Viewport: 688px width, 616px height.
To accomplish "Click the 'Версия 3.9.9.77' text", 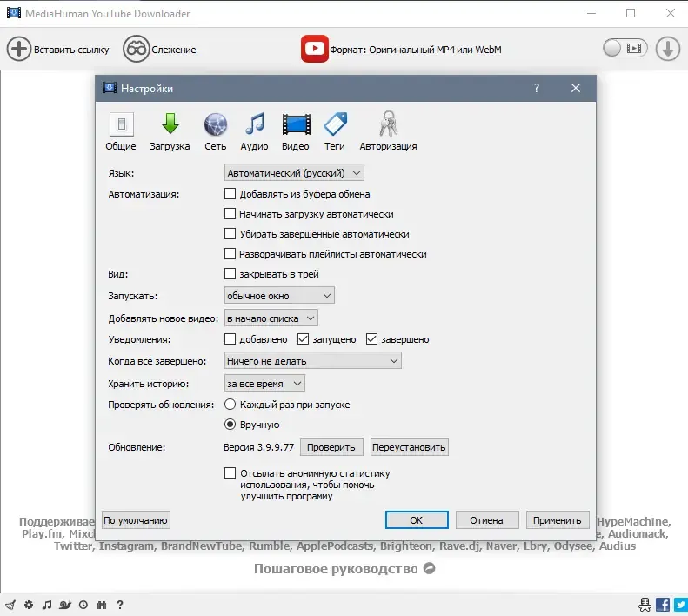I will [259, 447].
